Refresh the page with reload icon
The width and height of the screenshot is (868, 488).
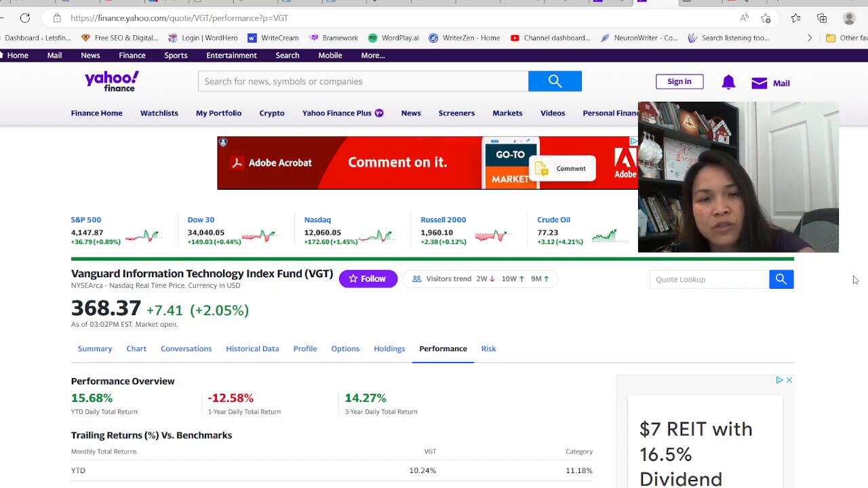[25, 18]
